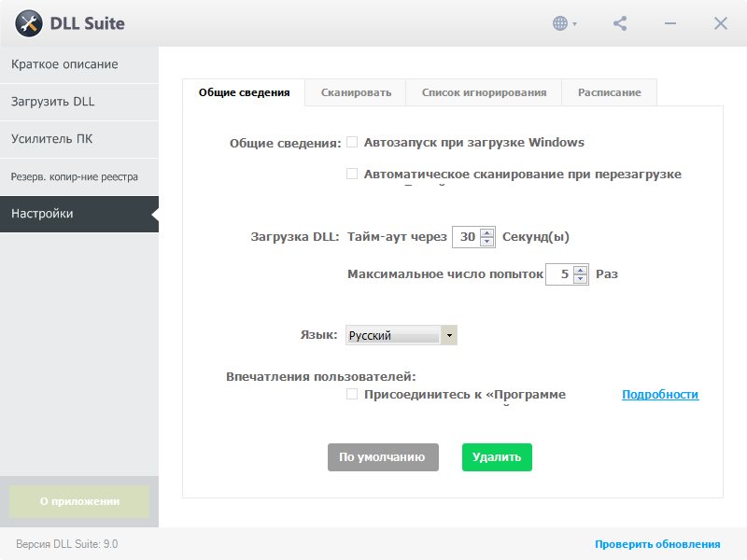Close the DLL Suite window

720,23
